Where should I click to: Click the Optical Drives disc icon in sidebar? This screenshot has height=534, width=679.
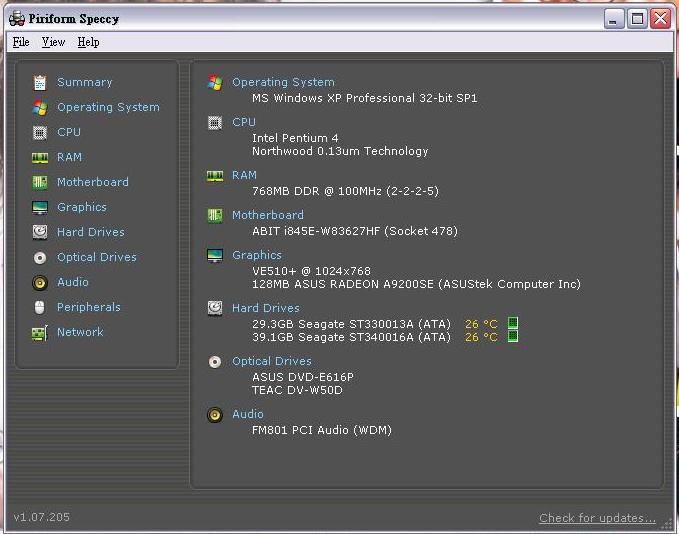pos(40,257)
